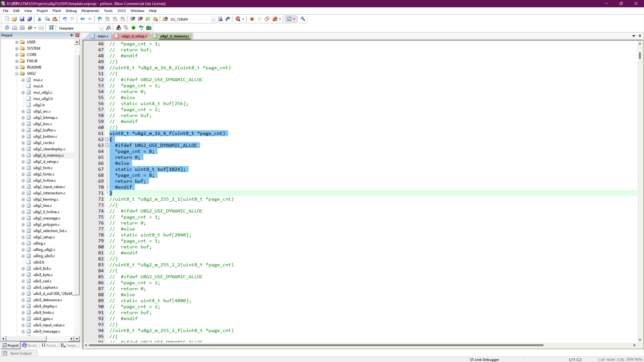Image resolution: width=644 pixels, height=362 pixels.
Task: Click the Toggle Bookmark flag icon
Action: 100,19
